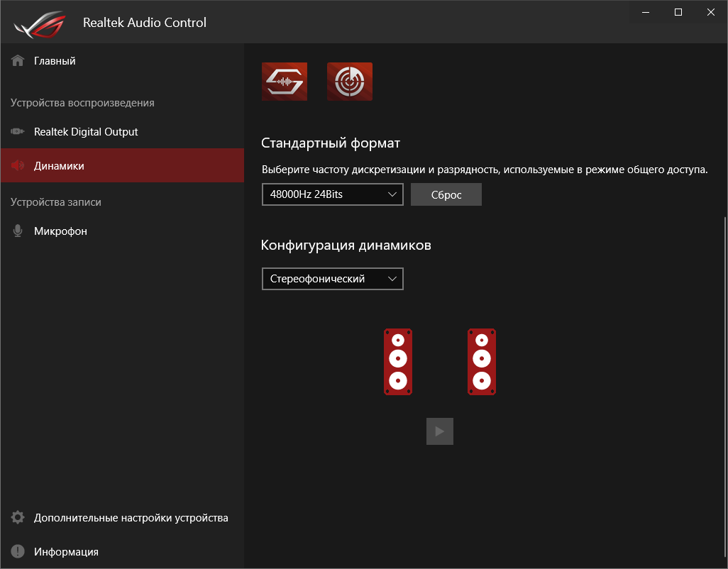Click the exclamation information icon
Image resolution: width=728 pixels, height=569 pixels.
tap(18, 552)
